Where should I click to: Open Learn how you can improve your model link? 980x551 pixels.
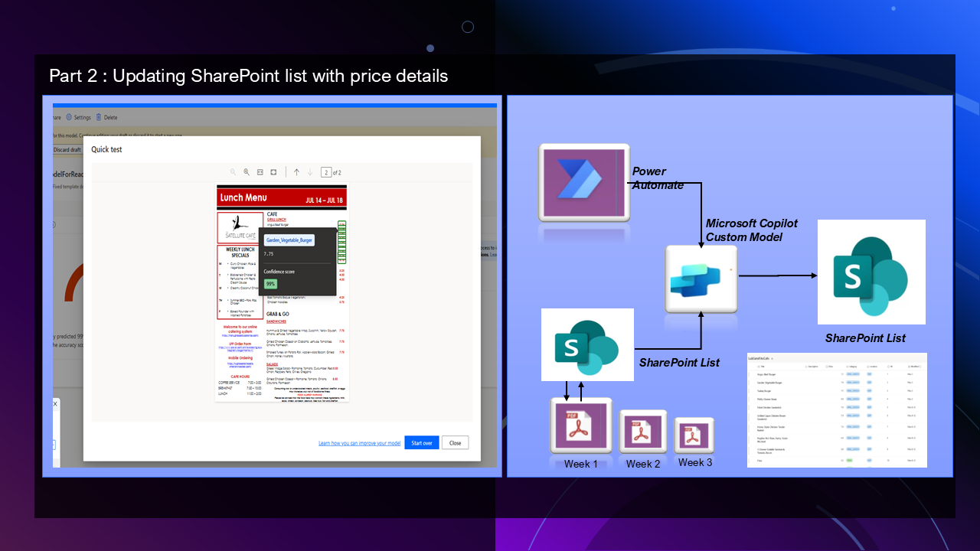(x=359, y=443)
